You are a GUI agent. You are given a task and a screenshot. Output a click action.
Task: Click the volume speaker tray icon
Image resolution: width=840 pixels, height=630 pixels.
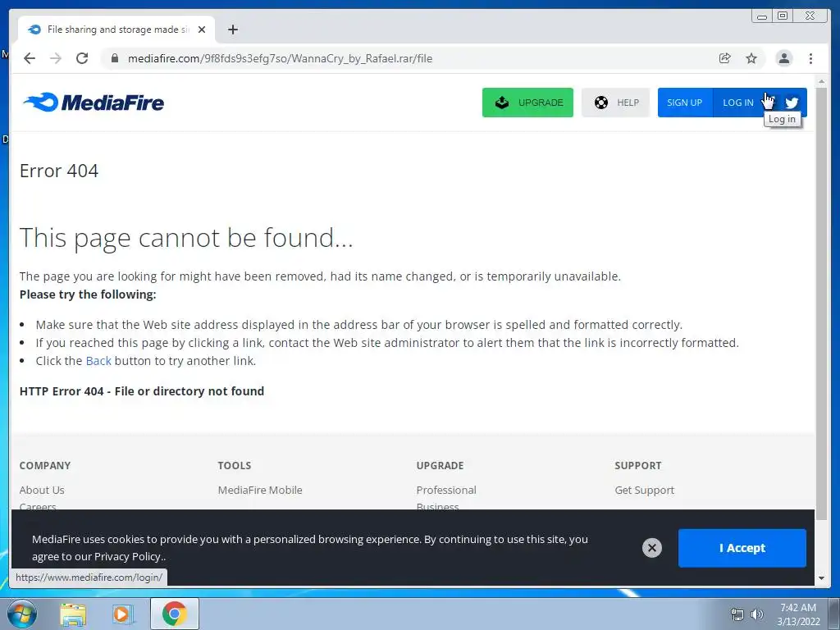tap(757, 614)
